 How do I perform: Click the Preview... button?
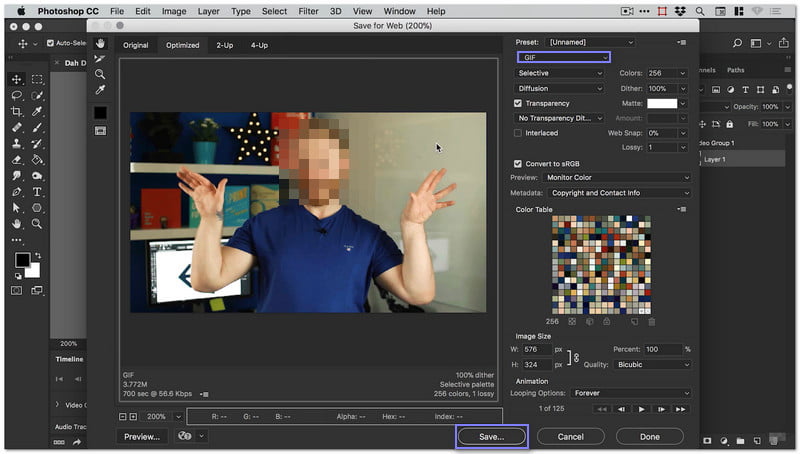[x=142, y=437]
